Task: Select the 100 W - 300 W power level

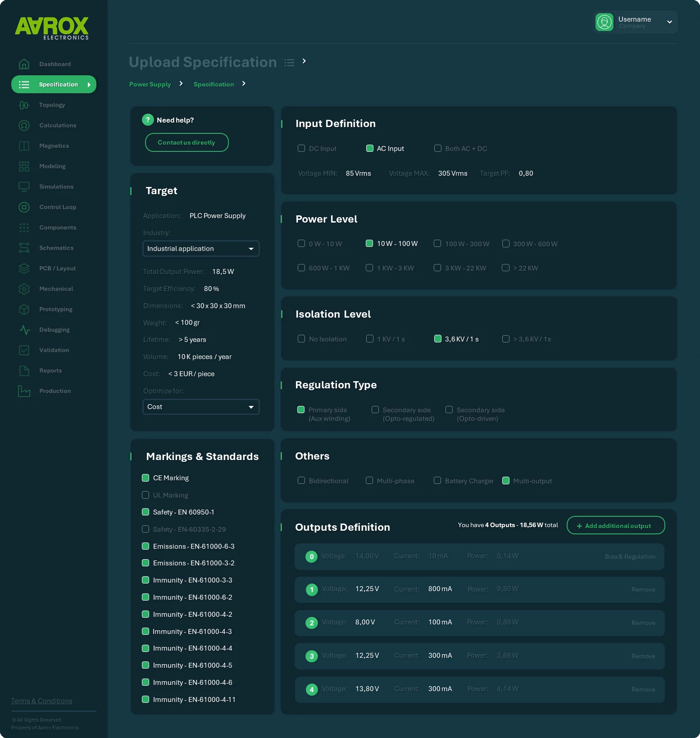Action: click(x=437, y=243)
